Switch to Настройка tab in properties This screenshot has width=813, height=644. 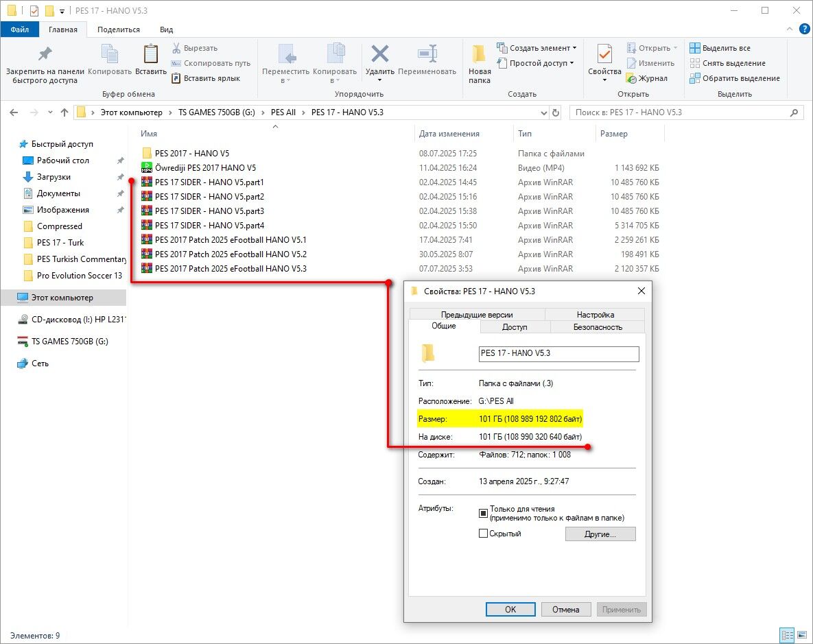(596, 314)
